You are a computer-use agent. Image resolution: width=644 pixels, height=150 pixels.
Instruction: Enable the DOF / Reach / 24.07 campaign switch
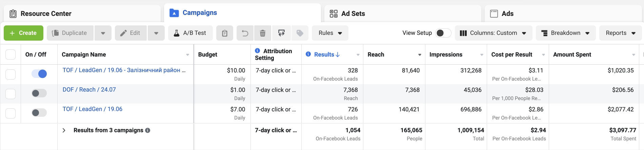pyautogui.click(x=39, y=93)
